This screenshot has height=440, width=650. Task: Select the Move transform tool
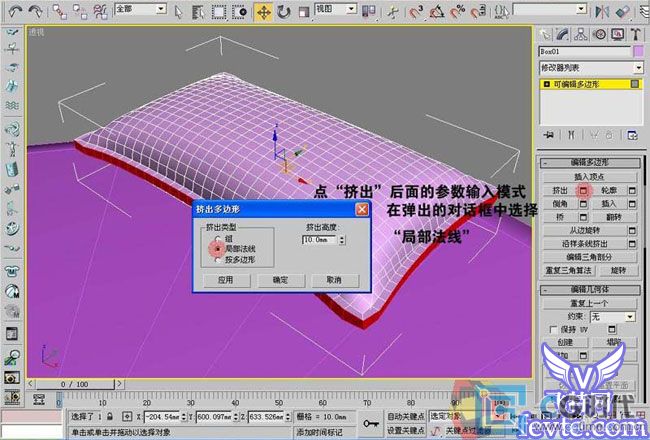tap(264, 12)
